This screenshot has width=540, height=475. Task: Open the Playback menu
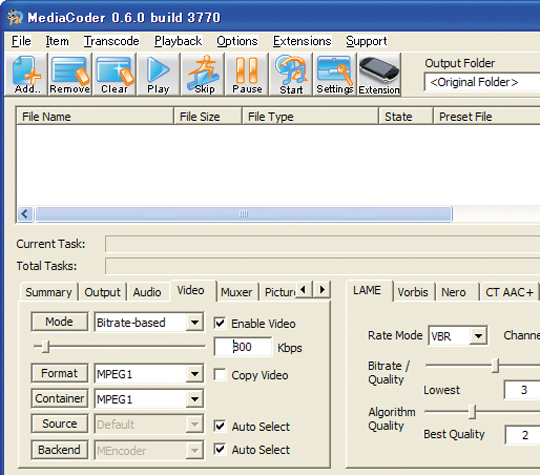pos(178,41)
